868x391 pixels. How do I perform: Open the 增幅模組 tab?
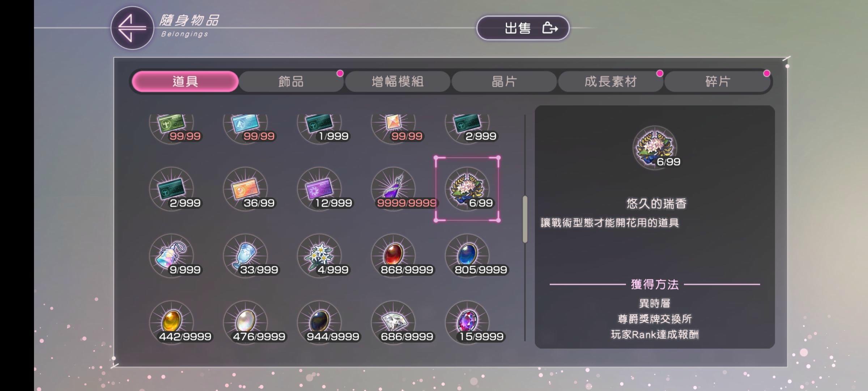(x=397, y=81)
